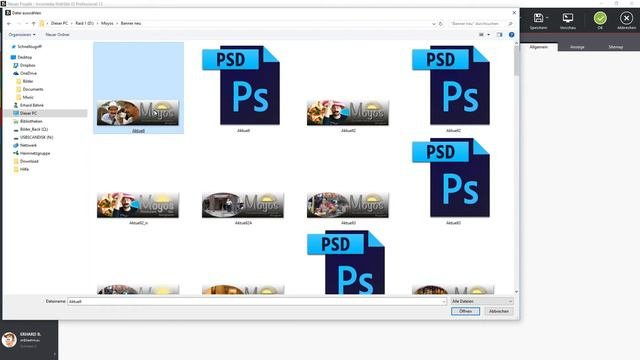Click the Erhard B. user profile avatar
Viewport: 640px width, 360px height.
point(9,339)
